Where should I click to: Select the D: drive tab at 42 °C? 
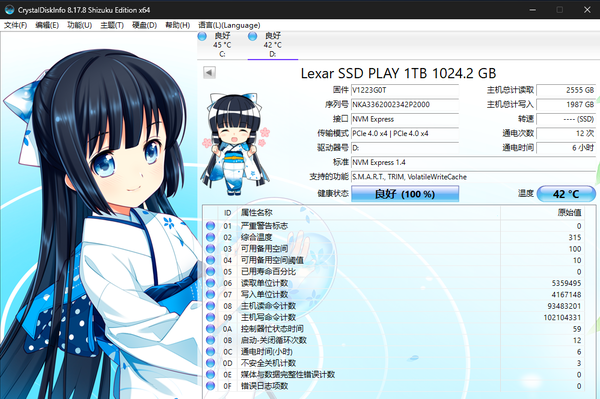click(273, 45)
